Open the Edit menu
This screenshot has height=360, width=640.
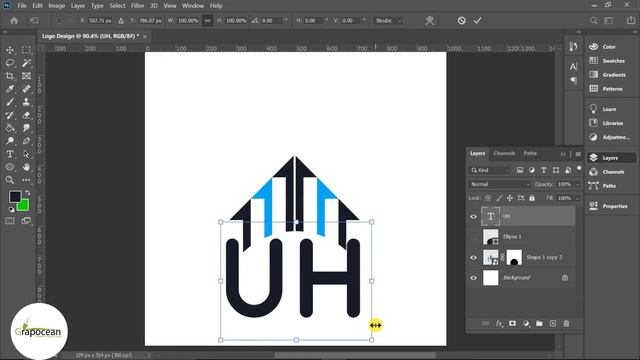tap(37, 6)
